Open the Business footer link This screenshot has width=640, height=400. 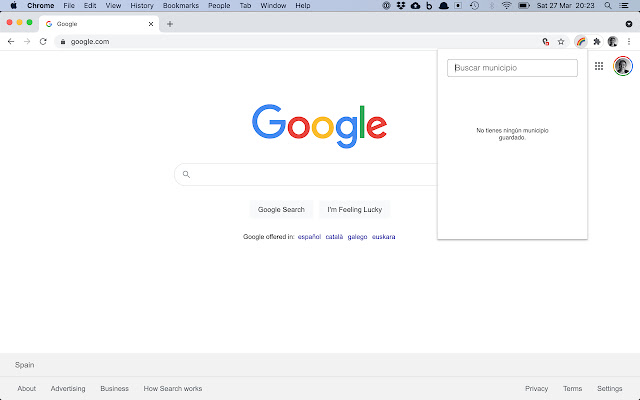[x=115, y=389]
